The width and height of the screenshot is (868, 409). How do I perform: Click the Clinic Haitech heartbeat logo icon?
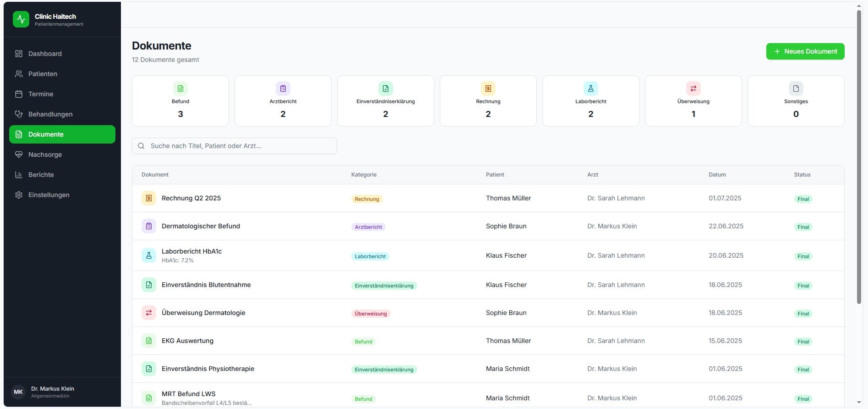[21, 19]
